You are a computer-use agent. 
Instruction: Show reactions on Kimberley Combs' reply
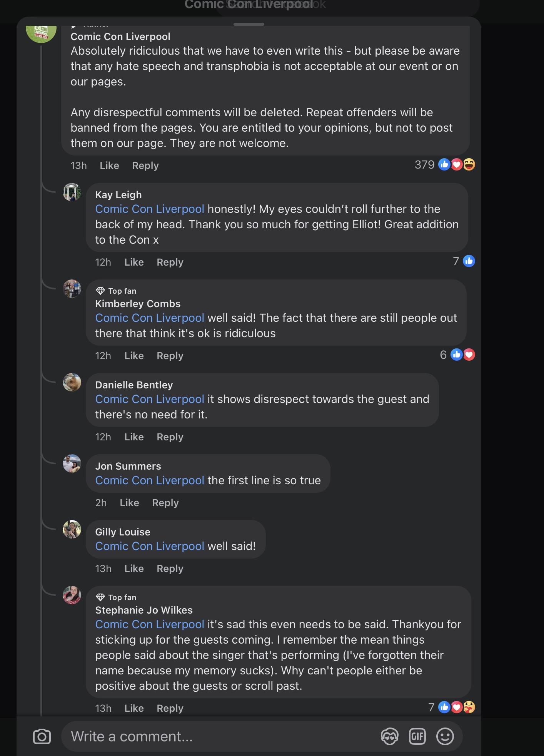point(457,355)
